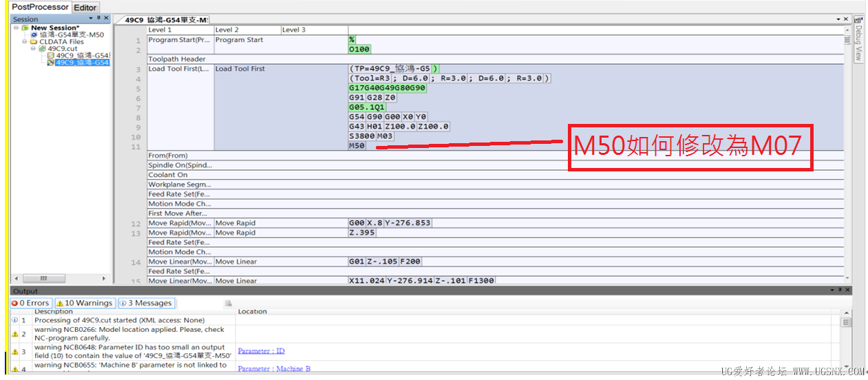The image size is (868, 380).
Task: Open the document tab list dropdown
Action: [838, 19]
